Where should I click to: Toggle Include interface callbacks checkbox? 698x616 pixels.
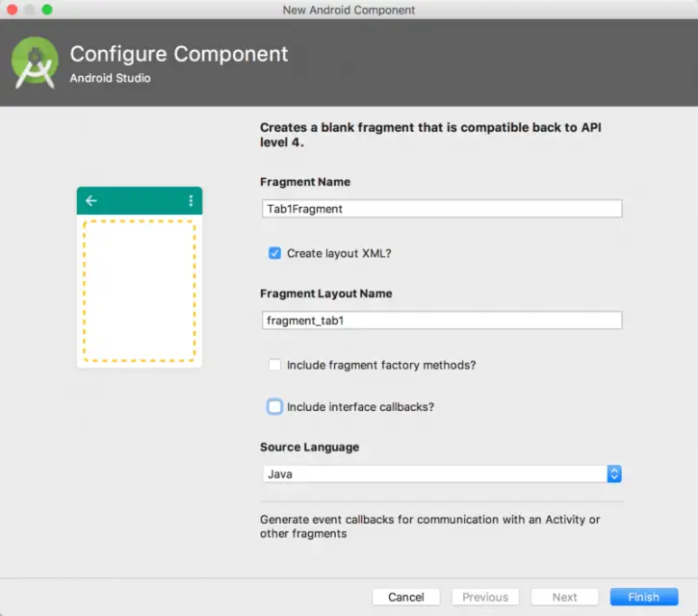pyautogui.click(x=275, y=407)
